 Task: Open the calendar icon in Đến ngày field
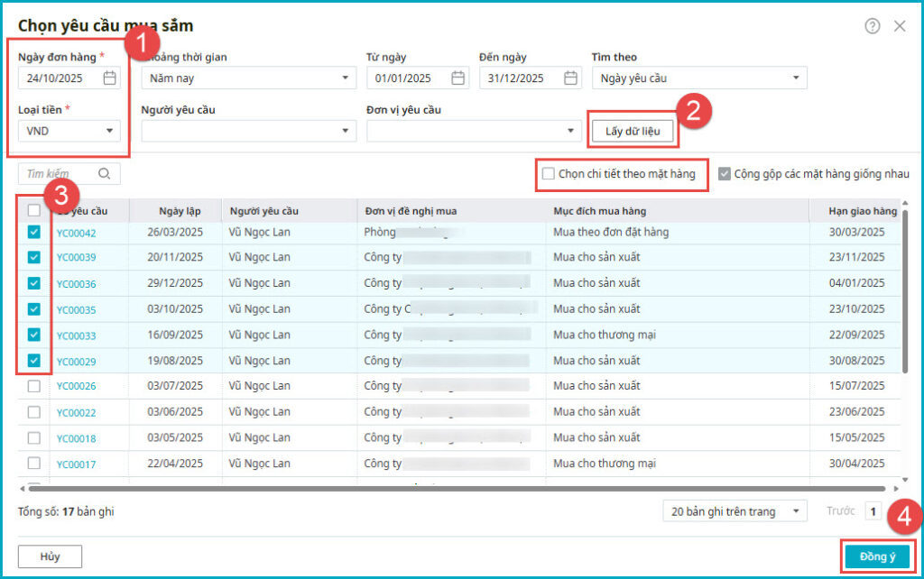click(x=570, y=78)
